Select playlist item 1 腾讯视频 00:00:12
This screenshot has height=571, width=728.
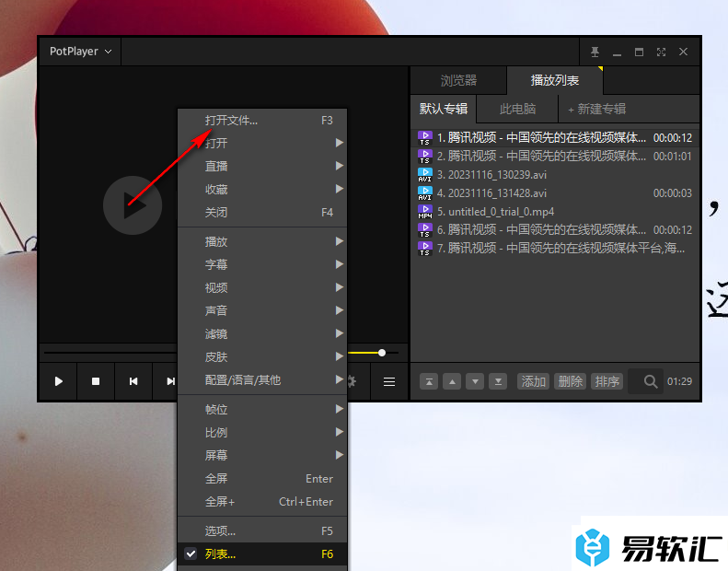[x=555, y=137]
